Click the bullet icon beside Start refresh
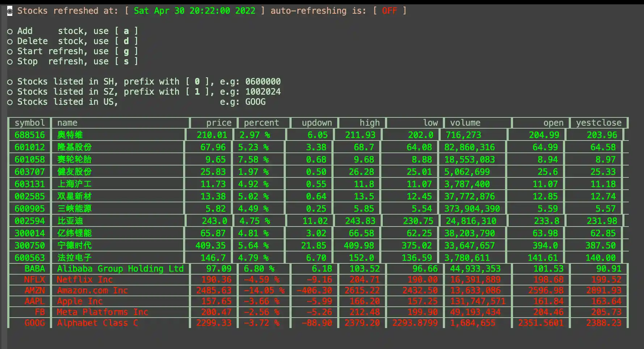This screenshot has width=644, height=349. point(10,51)
